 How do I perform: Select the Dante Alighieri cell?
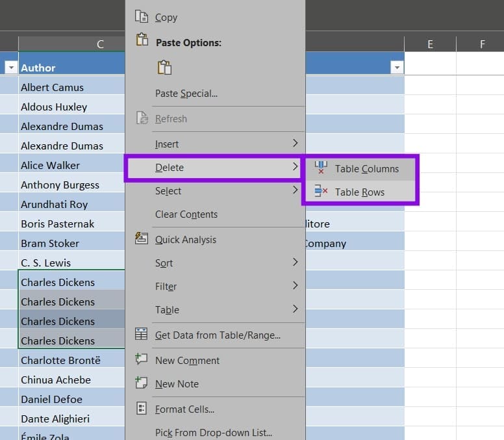pos(71,417)
